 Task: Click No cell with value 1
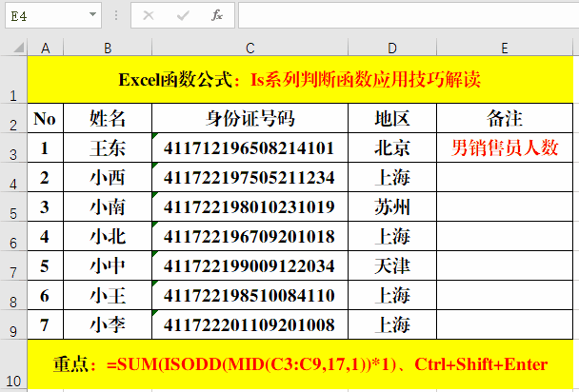[x=46, y=147]
